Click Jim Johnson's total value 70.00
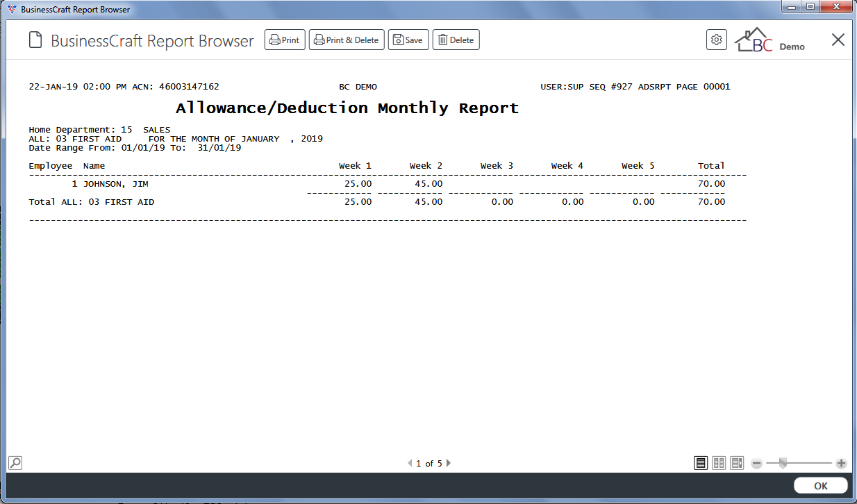Viewport: 857px width, 504px height. point(711,184)
